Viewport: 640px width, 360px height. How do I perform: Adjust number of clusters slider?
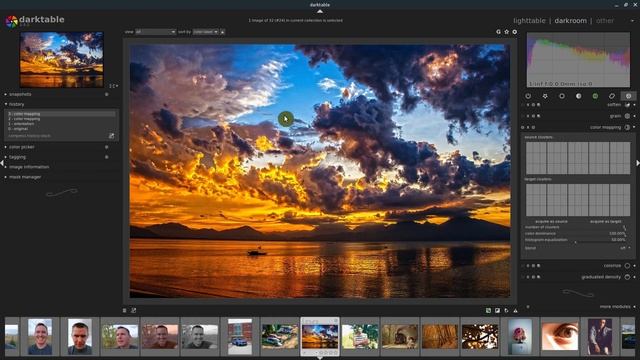point(575,227)
